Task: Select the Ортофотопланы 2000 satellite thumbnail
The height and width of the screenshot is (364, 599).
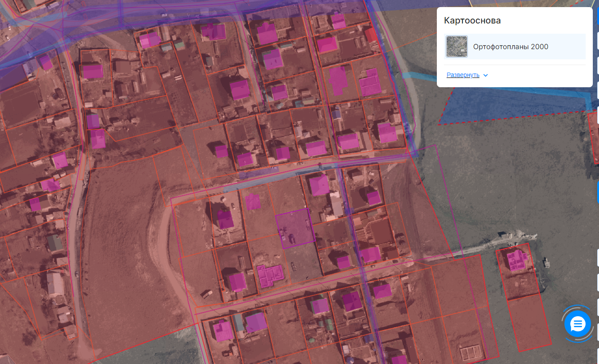Action: (x=457, y=46)
